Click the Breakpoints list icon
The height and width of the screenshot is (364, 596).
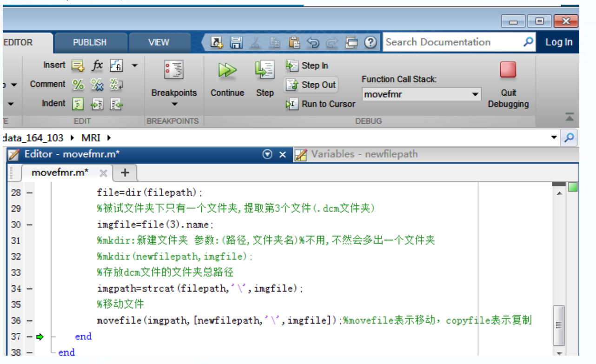click(x=174, y=71)
